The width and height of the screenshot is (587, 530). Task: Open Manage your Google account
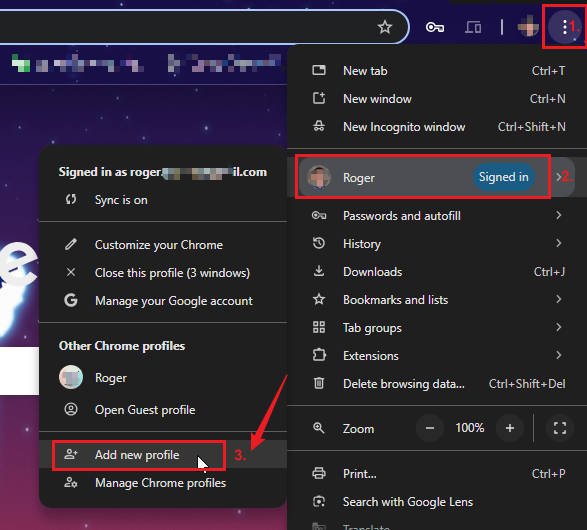[163, 301]
